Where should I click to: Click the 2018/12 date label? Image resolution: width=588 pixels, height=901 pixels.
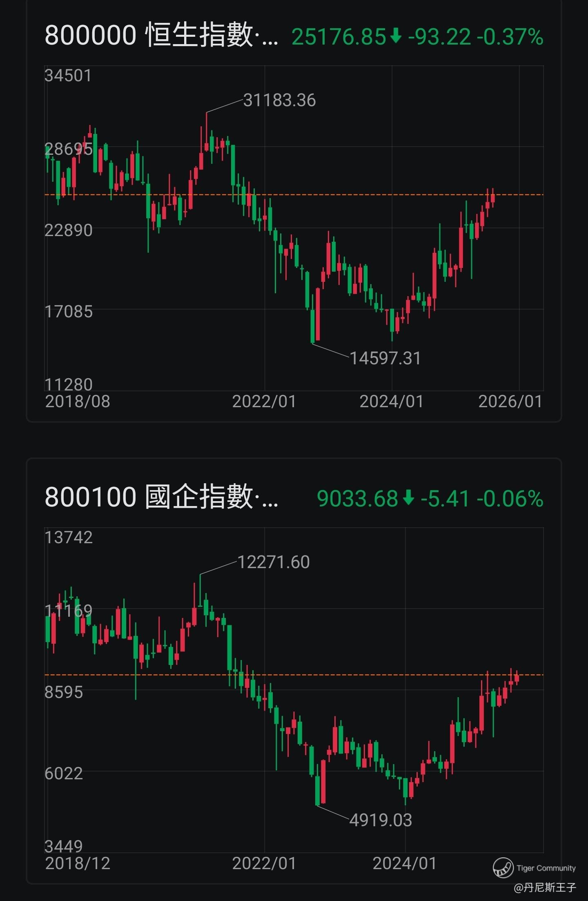[x=78, y=863]
